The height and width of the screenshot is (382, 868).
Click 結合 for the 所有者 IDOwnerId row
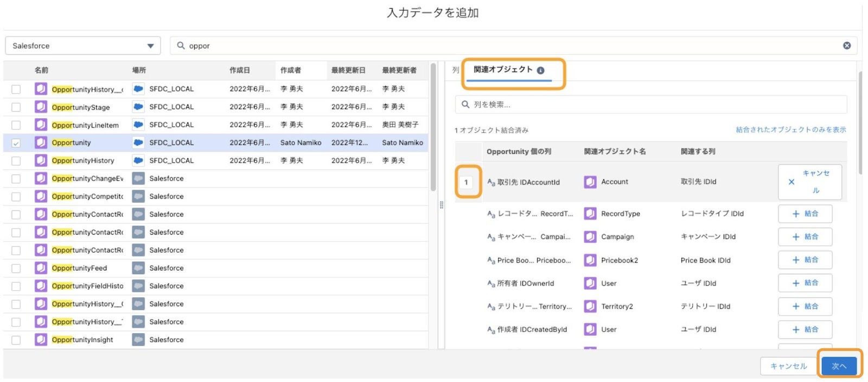(x=805, y=283)
